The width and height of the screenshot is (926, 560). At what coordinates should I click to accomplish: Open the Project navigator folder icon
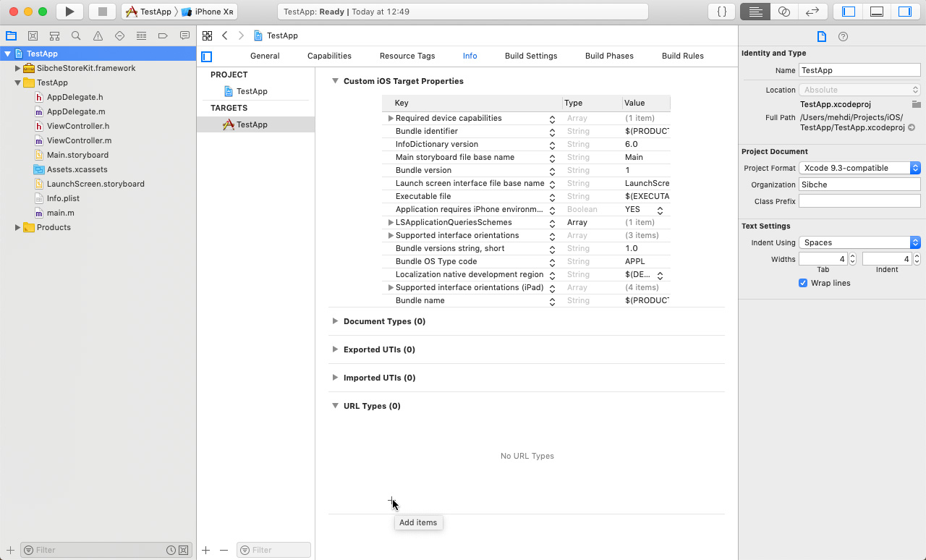(11, 35)
